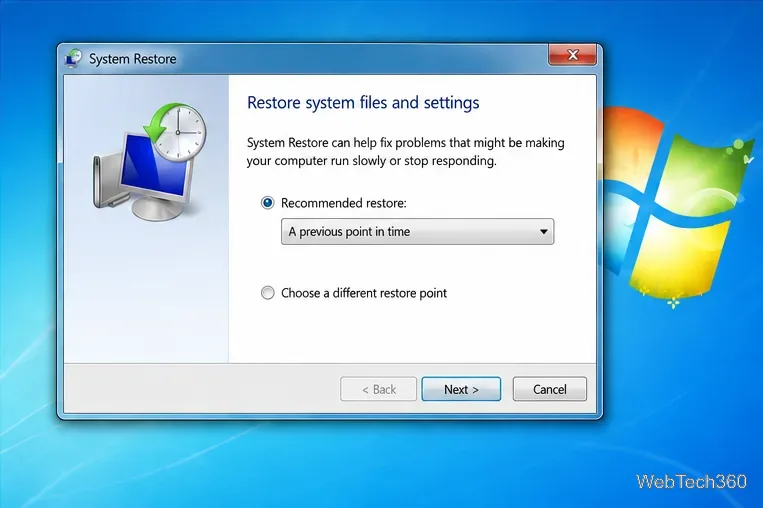Click the System Restore title bar icon

click(73, 58)
